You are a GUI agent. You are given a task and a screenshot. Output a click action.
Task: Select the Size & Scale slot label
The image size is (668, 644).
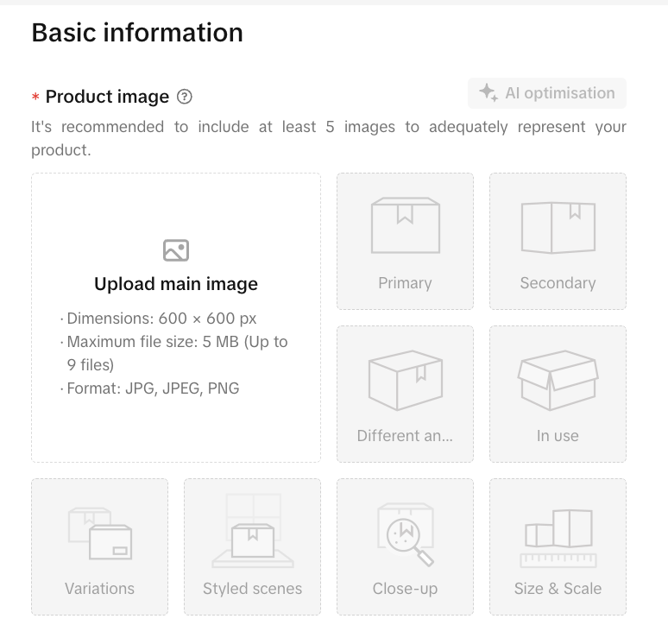[x=558, y=589]
